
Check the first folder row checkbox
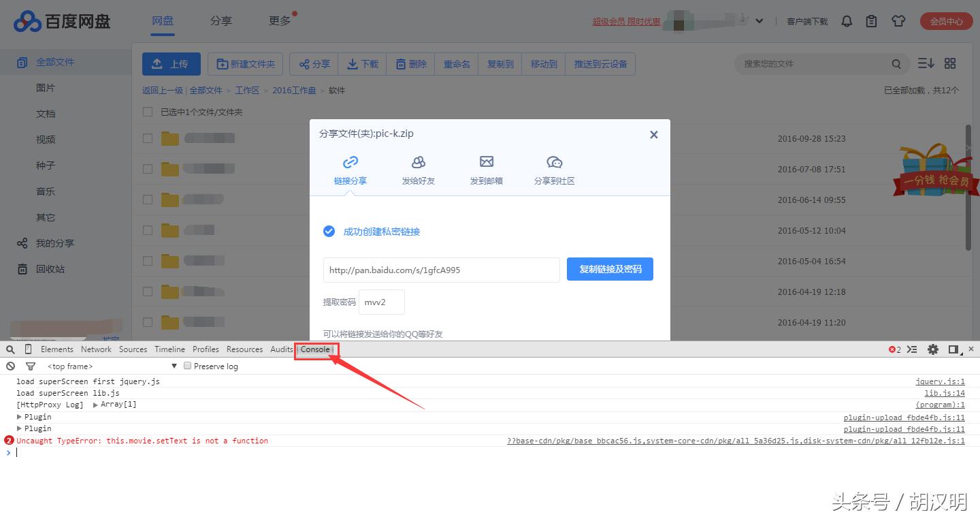click(x=147, y=138)
